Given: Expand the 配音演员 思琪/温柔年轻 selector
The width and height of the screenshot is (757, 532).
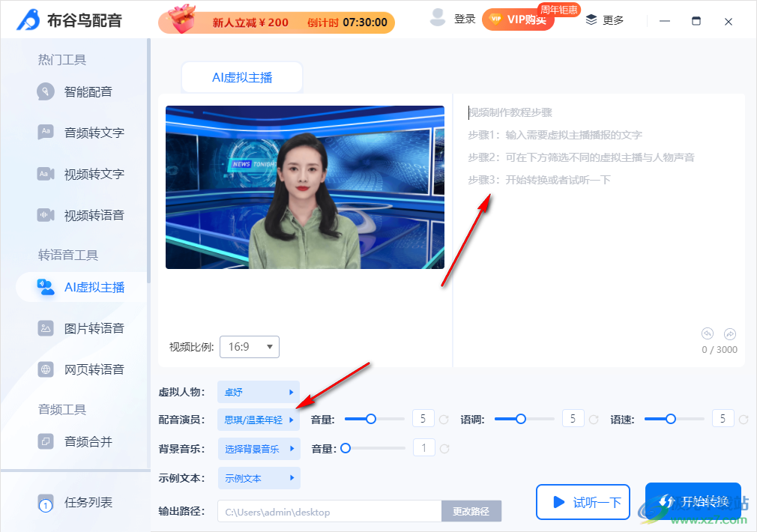Looking at the screenshot, I should (258, 420).
